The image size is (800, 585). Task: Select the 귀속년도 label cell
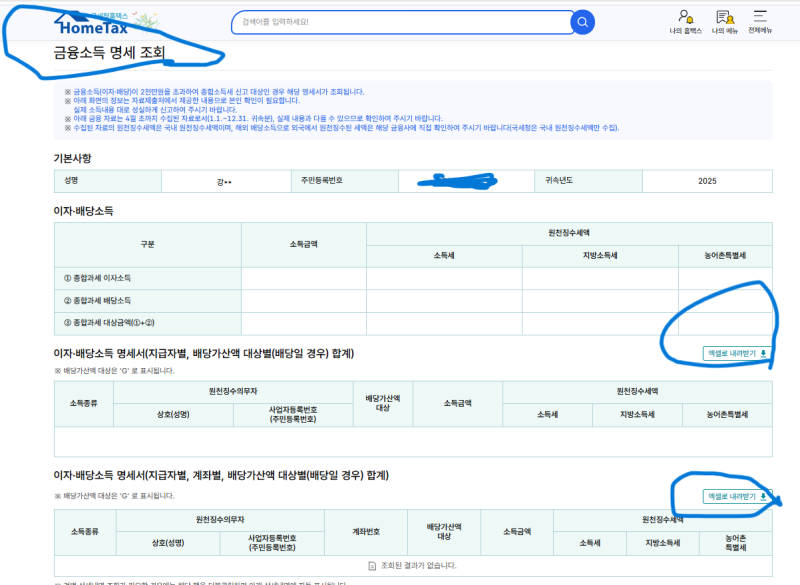coord(588,181)
